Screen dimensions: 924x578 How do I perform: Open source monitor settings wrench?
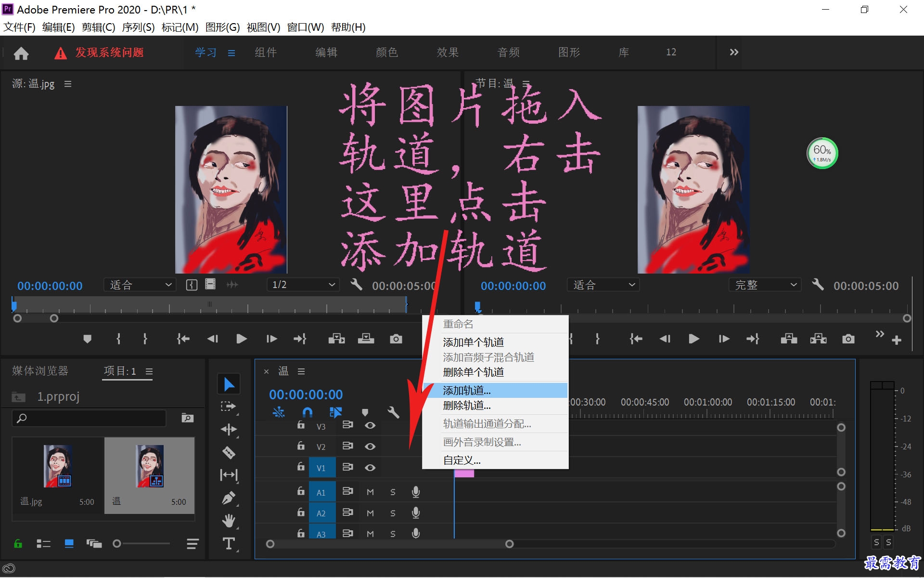(x=356, y=284)
